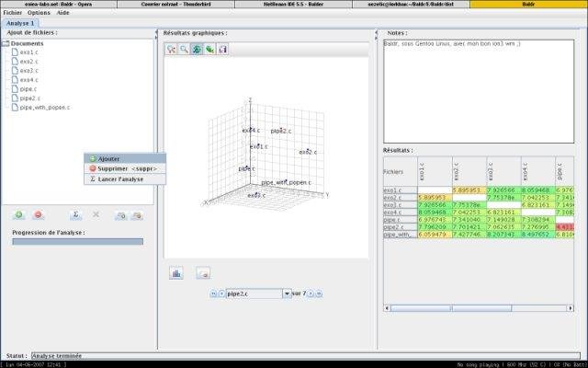Click the save icon in graph toolbar

pyautogui.click(x=222, y=49)
